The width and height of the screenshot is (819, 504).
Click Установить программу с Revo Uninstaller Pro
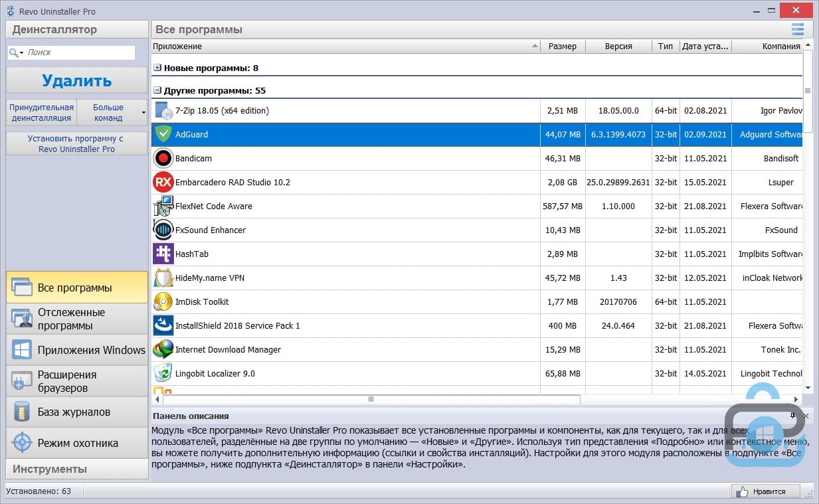[77, 143]
